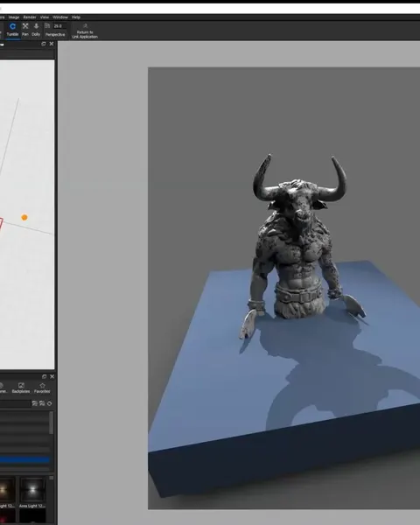Select the Tumble camera tool

(x=13, y=30)
